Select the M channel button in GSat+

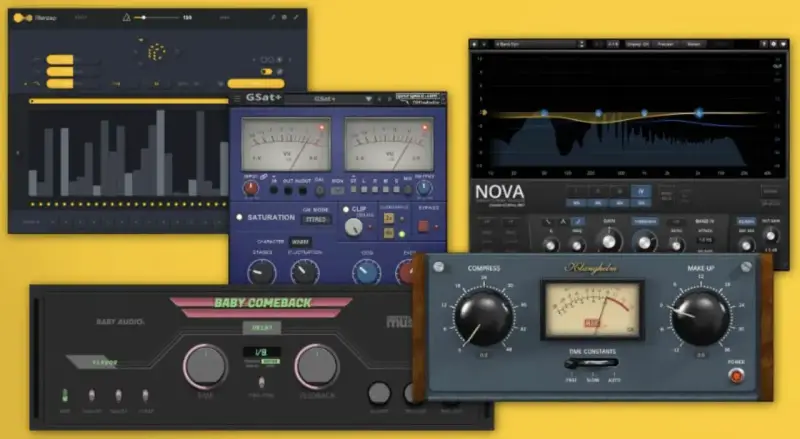386,189
